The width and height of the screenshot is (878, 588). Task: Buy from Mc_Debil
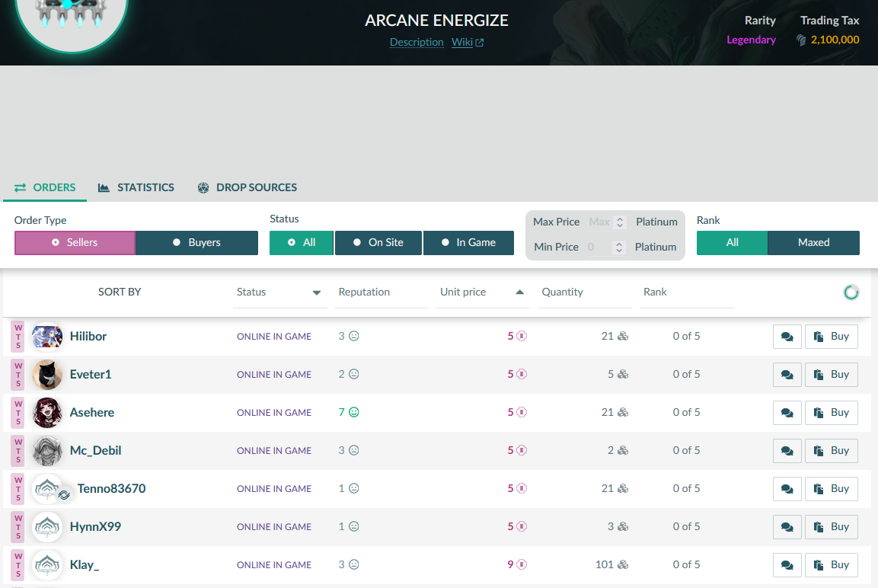(831, 451)
